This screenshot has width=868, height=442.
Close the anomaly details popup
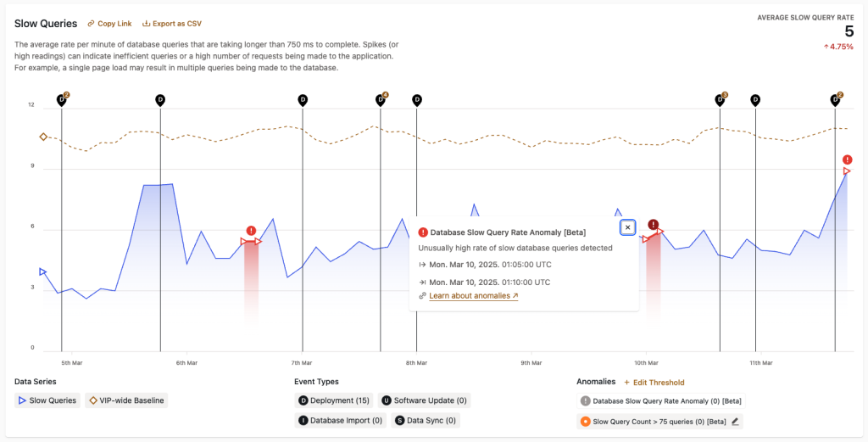click(x=627, y=227)
